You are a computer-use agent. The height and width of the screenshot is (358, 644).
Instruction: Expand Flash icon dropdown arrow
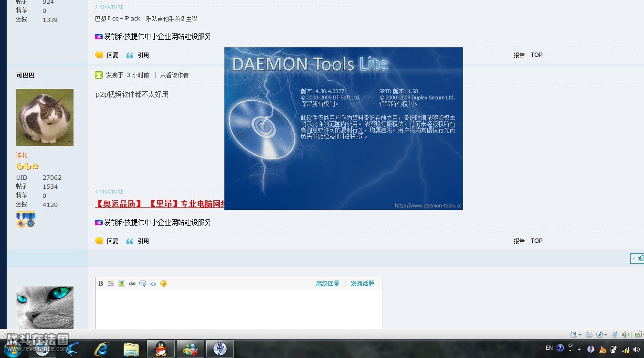tap(606, 335)
